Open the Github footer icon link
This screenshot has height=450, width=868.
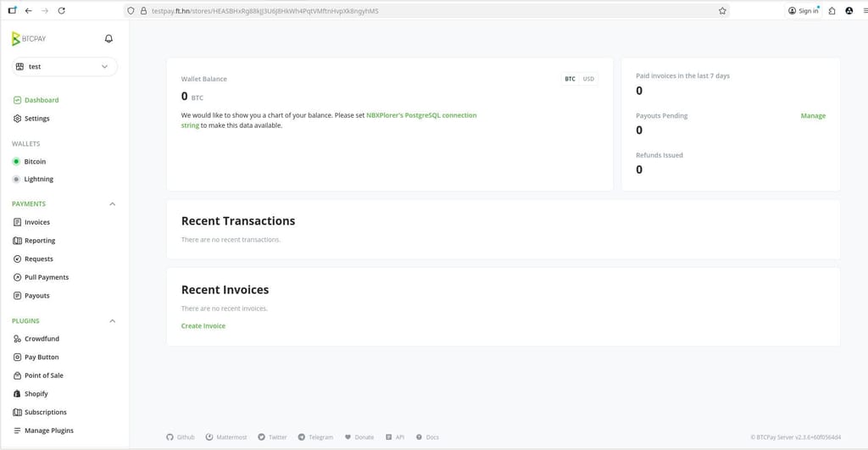click(x=170, y=437)
